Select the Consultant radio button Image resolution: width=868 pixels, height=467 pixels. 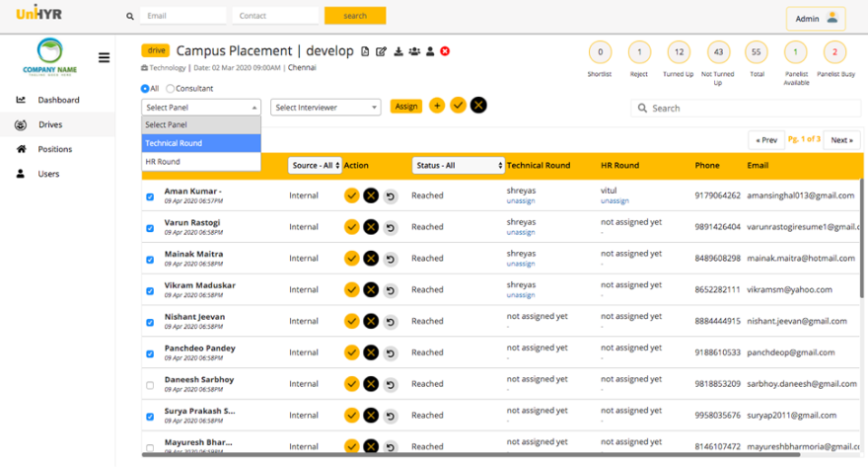coord(170,89)
